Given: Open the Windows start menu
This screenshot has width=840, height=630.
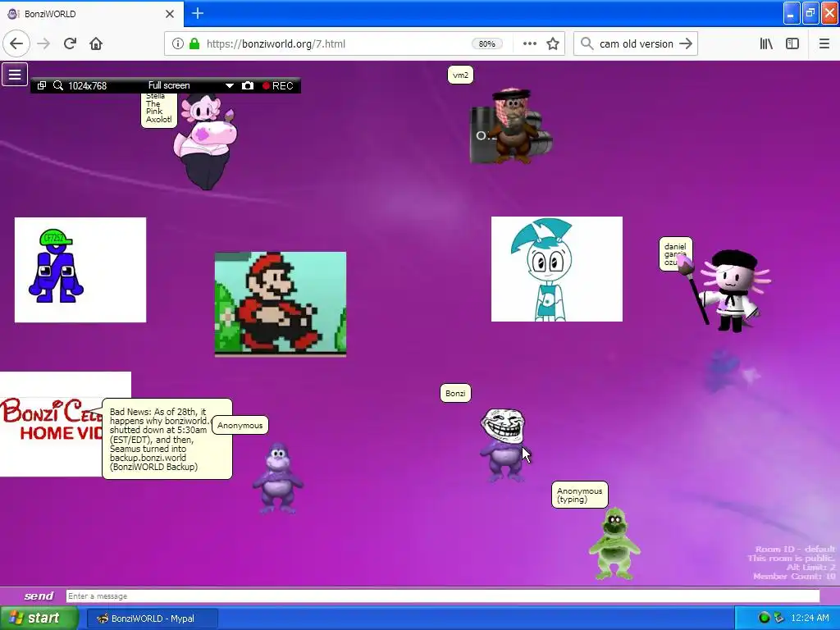Looking at the screenshot, I should tap(39, 618).
